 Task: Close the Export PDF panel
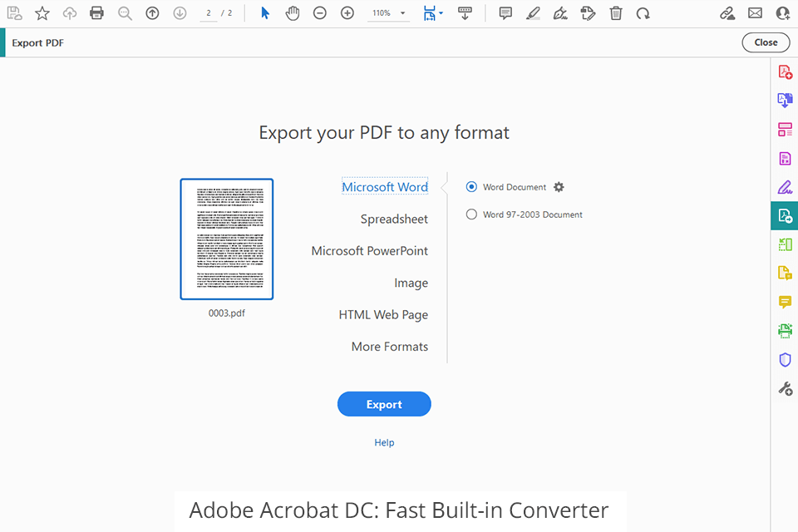[766, 42]
